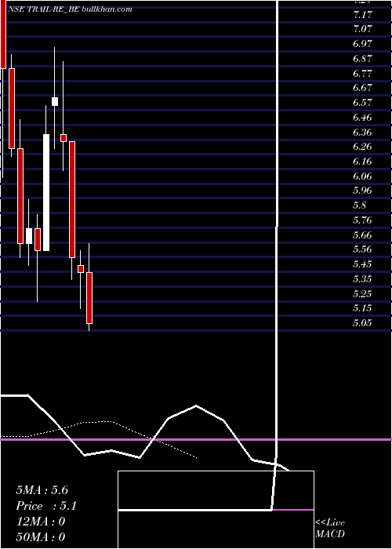
Task: Click the 50MA : 0 readout
Action: [x=41, y=537]
